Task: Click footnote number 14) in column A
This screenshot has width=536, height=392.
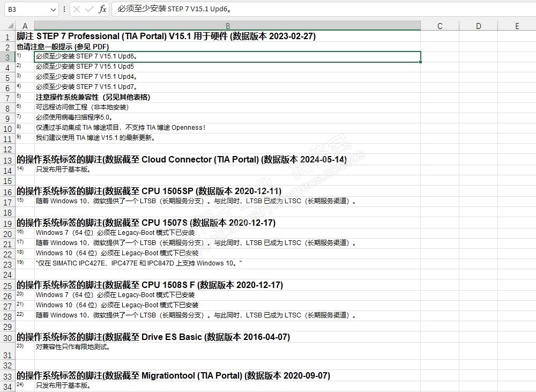Action: tap(20, 168)
